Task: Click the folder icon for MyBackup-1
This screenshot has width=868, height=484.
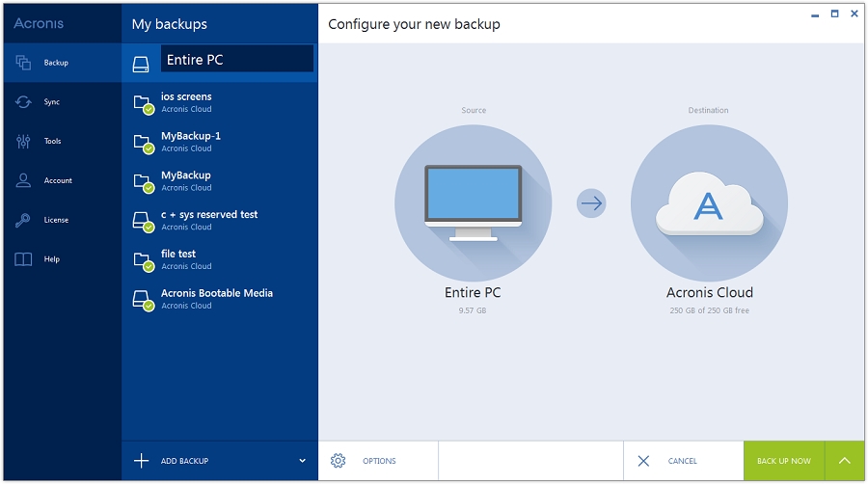Action: tap(143, 144)
